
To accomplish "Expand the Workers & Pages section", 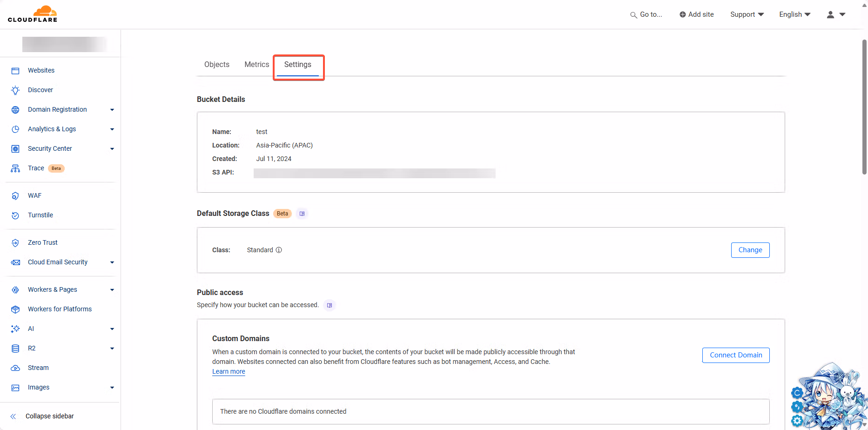I will coord(112,290).
